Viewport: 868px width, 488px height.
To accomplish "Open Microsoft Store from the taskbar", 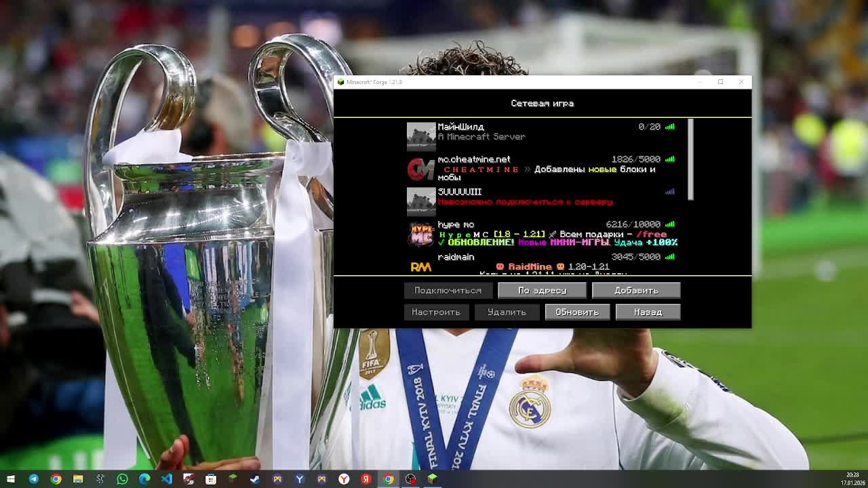I will [211, 479].
